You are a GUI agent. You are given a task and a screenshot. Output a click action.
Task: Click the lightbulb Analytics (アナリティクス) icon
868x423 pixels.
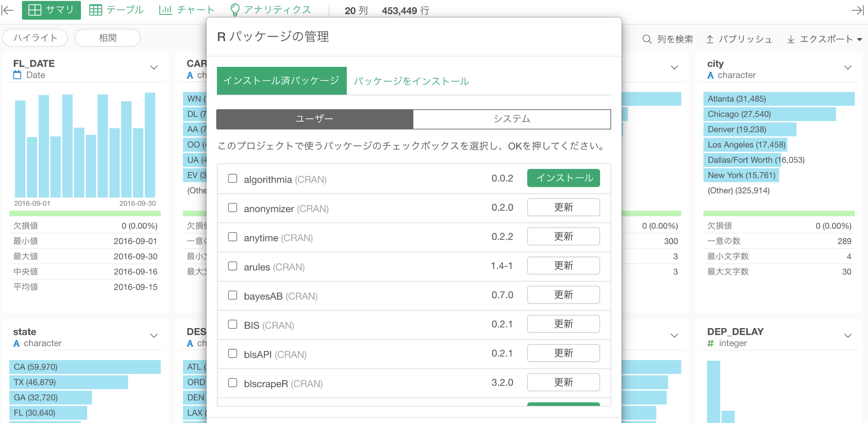(234, 10)
